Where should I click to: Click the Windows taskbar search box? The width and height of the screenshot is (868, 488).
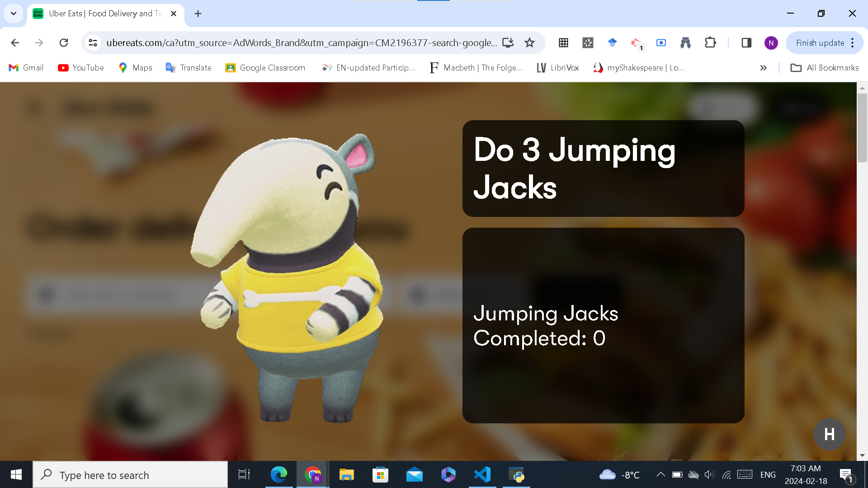pyautogui.click(x=131, y=475)
